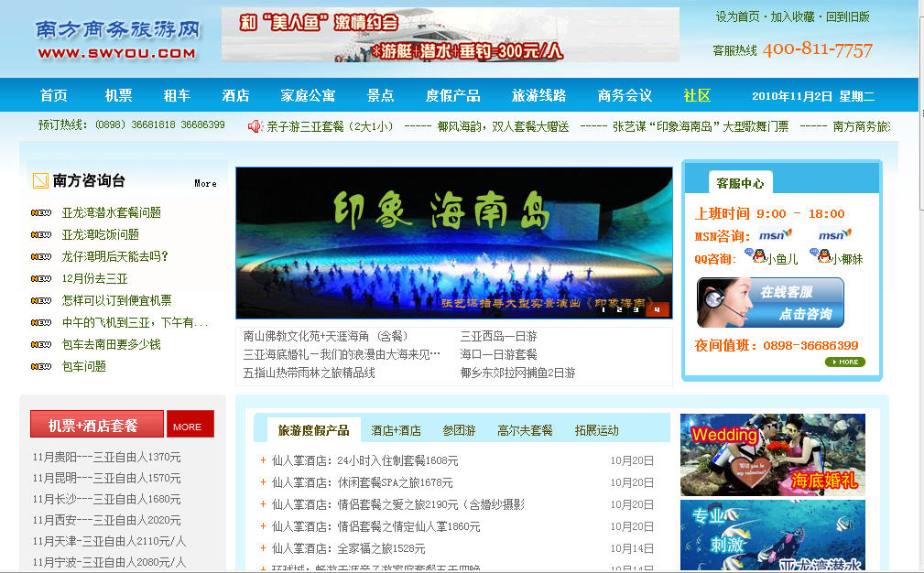The image size is (924, 573).
Task: Click the speaker announcement icon in ticker
Action: pyautogui.click(x=255, y=125)
